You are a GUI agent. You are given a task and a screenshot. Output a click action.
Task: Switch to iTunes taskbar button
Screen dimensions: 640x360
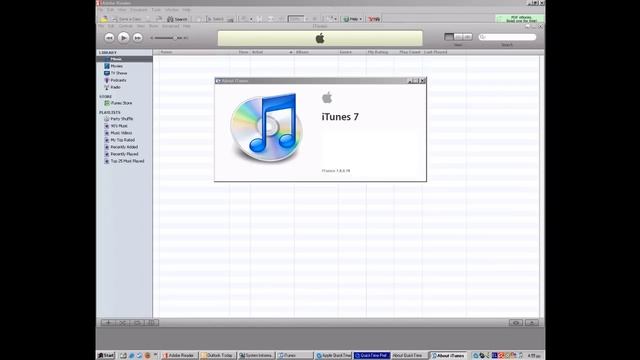pos(295,356)
